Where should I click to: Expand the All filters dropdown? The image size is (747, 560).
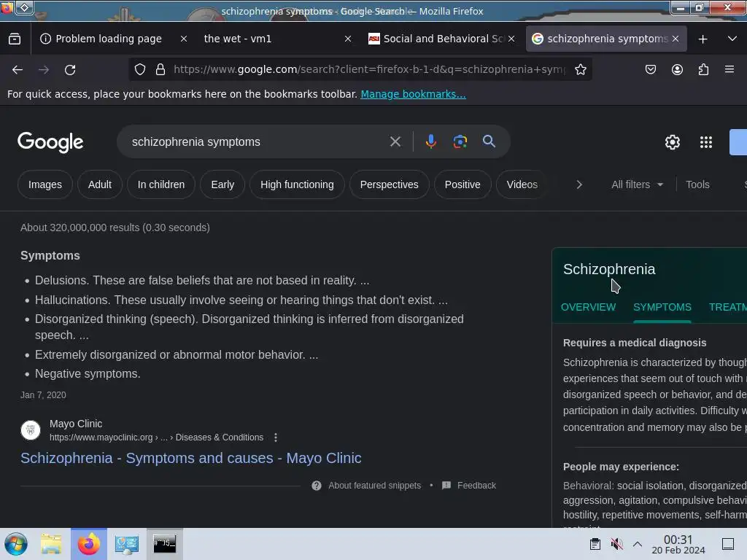click(637, 184)
